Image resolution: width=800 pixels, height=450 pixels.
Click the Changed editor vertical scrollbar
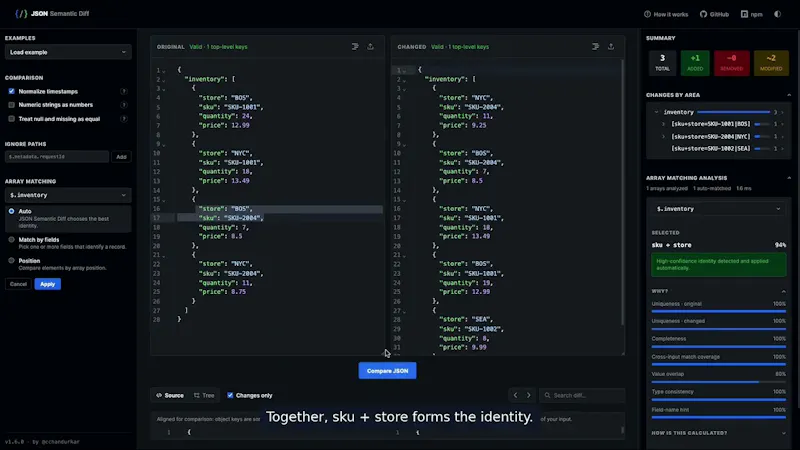[x=622, y=192]
